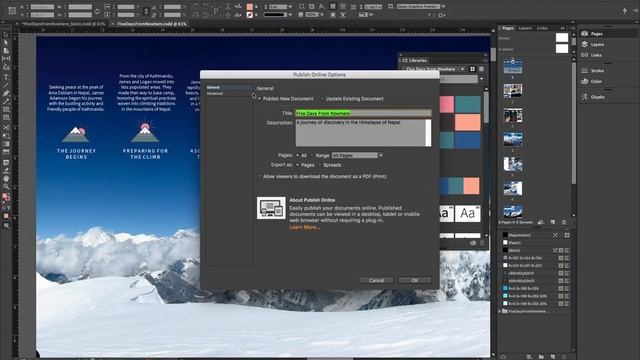Click Edit Page Size icon in Pages panel

[x=541, y=222]
